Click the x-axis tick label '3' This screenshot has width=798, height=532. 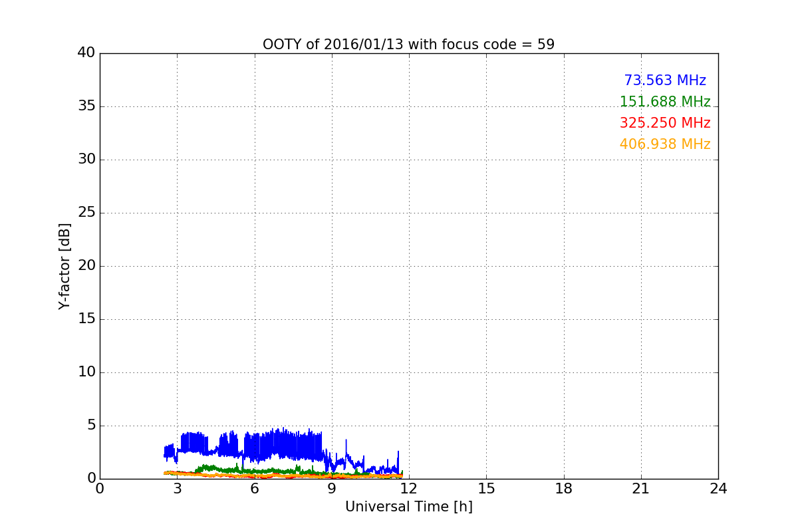[x=177, y=489]
